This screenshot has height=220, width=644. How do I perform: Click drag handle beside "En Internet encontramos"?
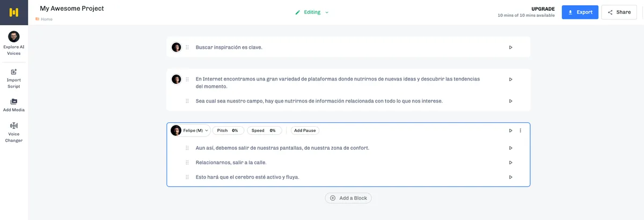(x=187, y=79)
